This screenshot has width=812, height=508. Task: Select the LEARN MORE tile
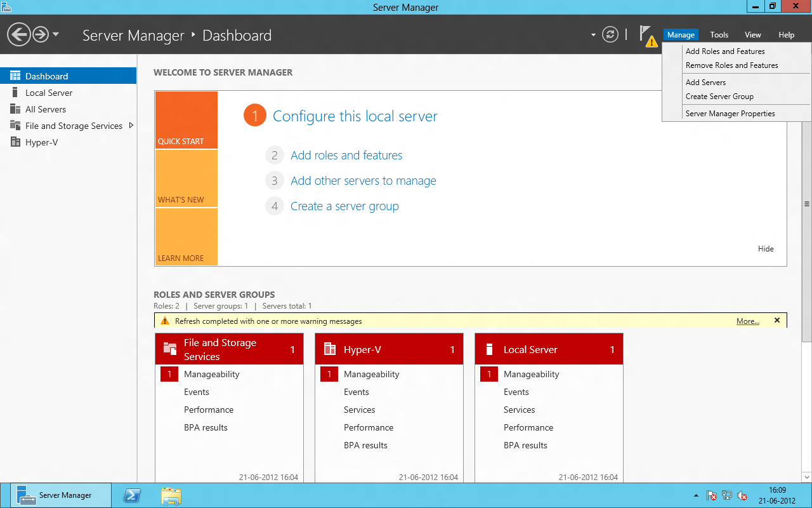pos(187,237)
